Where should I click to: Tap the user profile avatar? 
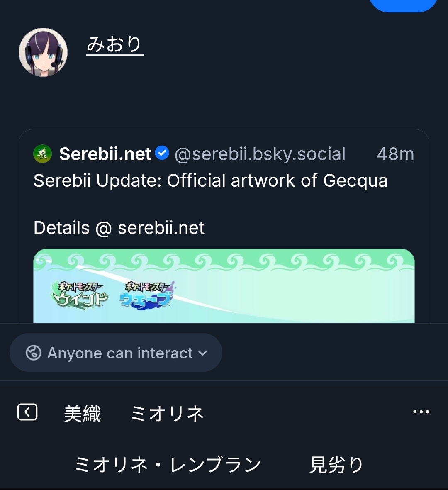43,52
